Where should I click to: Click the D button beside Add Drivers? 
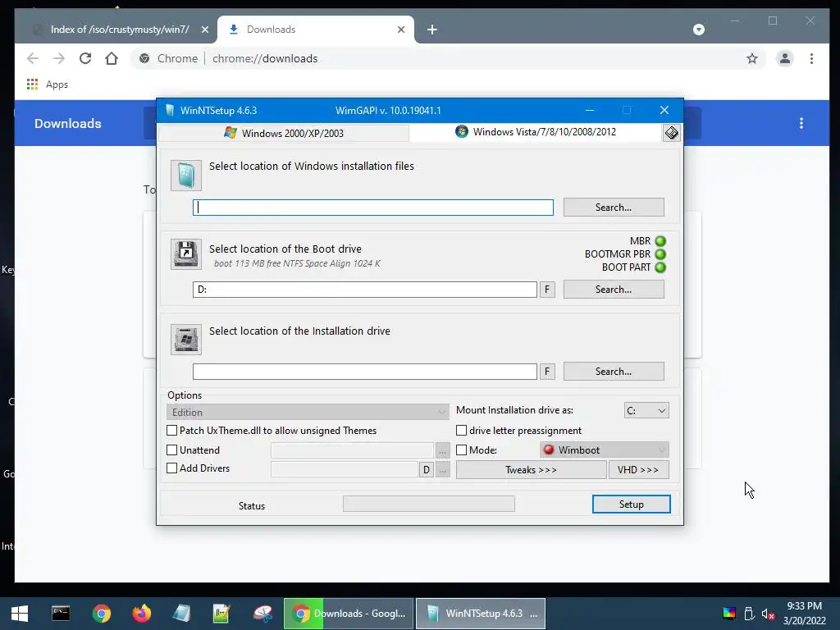[426, 470]
